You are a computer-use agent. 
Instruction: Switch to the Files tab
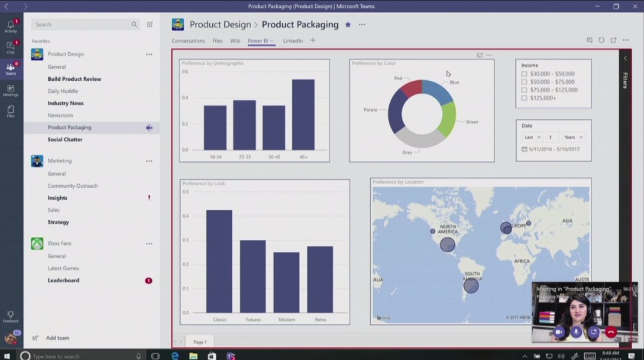217,41
